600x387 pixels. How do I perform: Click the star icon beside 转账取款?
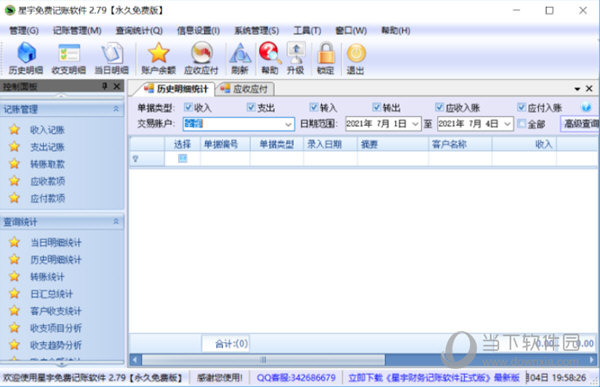pyautogui.click(x=15, y=164)
